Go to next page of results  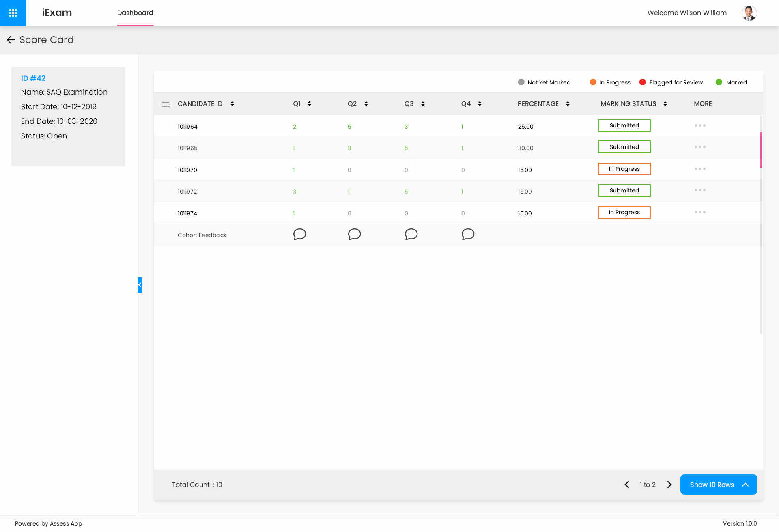tap(669, 485)
